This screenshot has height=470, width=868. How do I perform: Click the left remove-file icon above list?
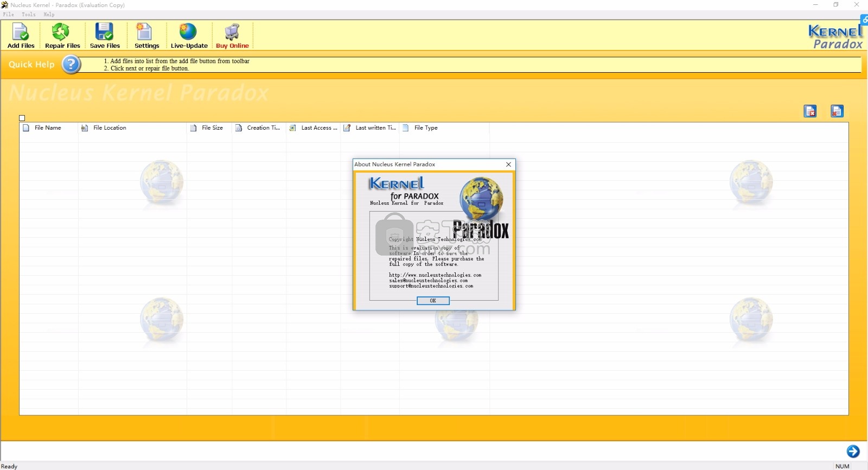pyautogui.click(x=810, y=111)
